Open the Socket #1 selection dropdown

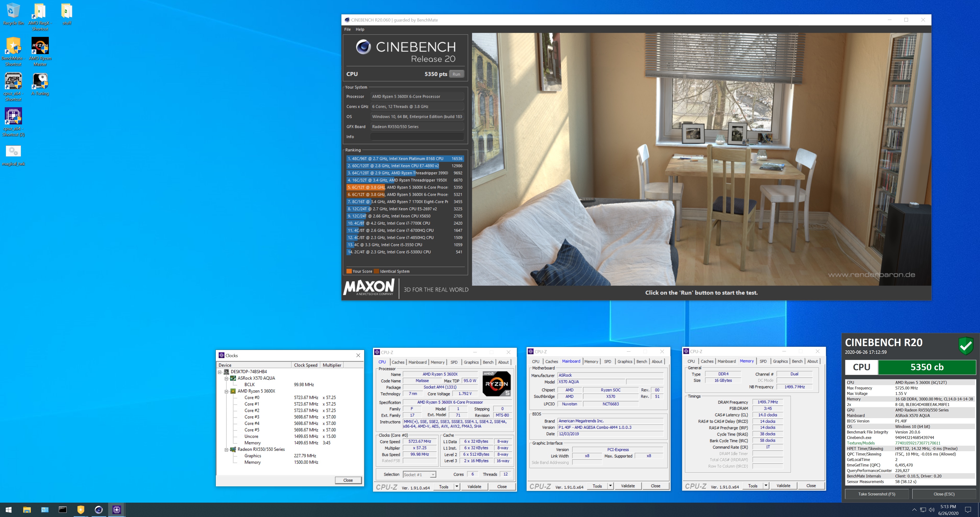pyautogui.click(x=433, y=475)
